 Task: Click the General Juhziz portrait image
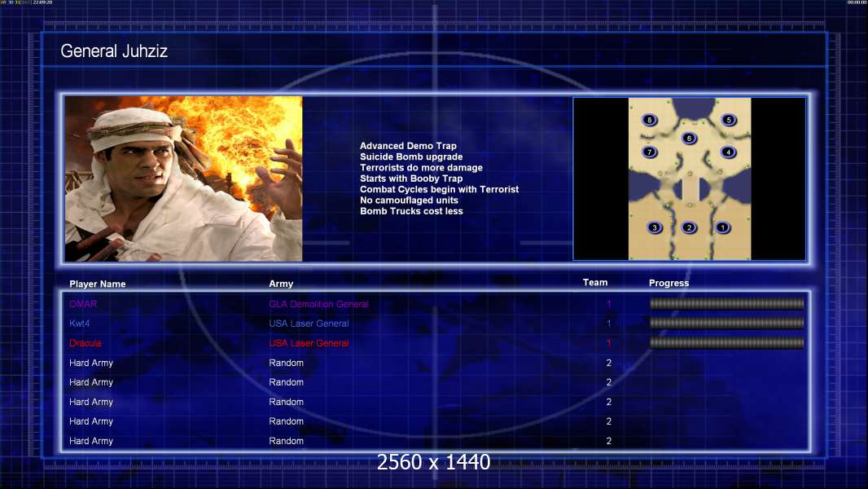tap(183, 178)
